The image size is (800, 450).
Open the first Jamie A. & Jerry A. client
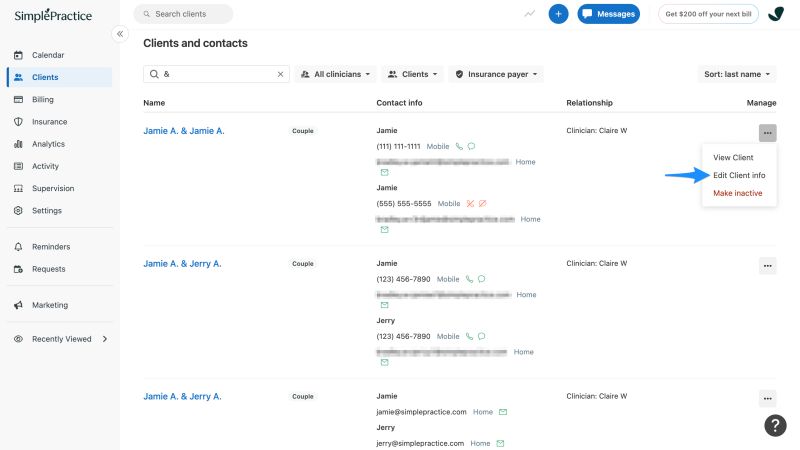click(182, 263)
